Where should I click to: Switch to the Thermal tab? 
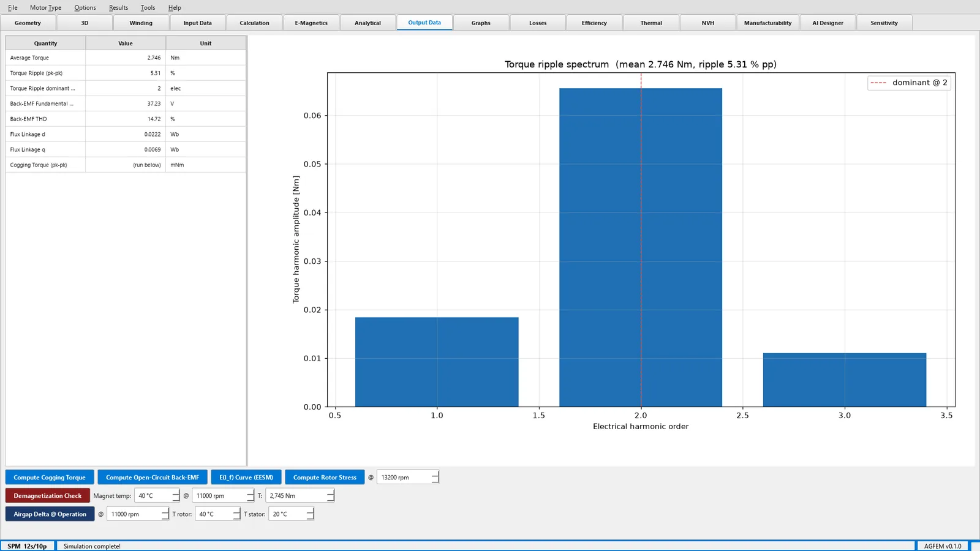tap(651, 23)
